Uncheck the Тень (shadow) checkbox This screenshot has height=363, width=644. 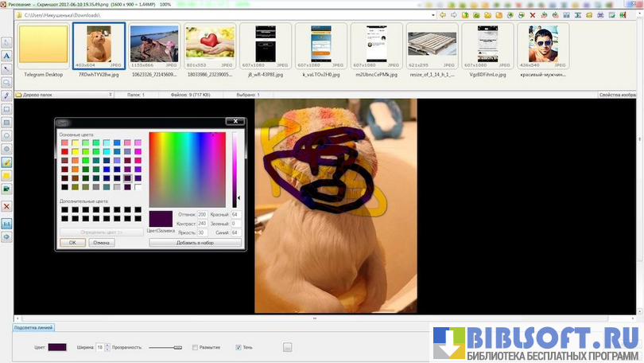[239, 347]
